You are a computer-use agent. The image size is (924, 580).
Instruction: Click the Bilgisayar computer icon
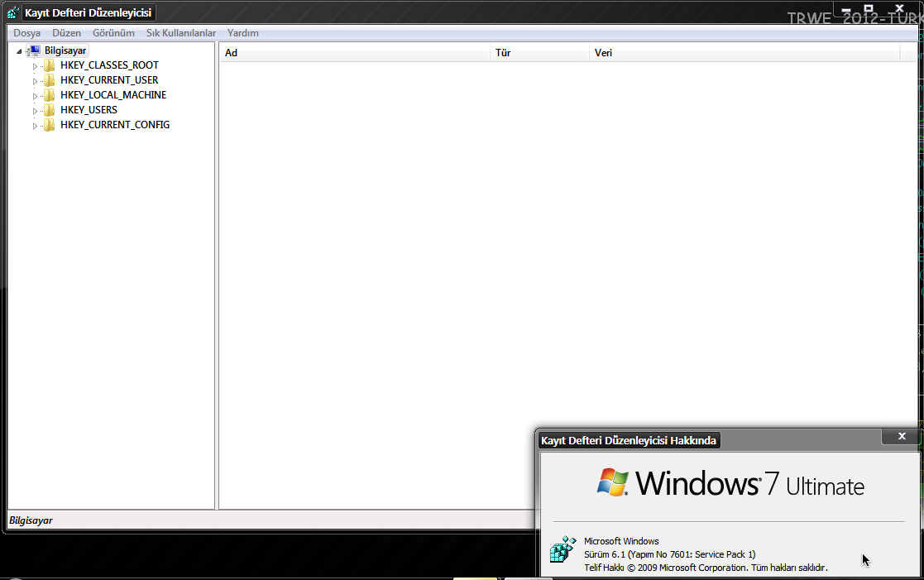(34, 50)
